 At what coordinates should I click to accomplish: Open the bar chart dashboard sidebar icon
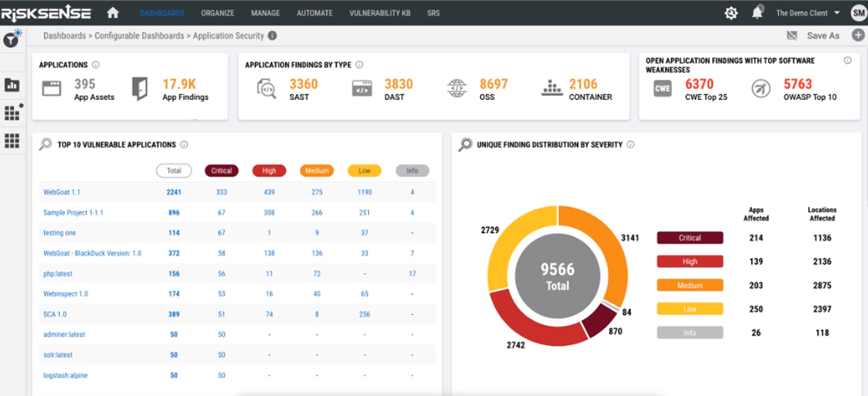[11, 84]
